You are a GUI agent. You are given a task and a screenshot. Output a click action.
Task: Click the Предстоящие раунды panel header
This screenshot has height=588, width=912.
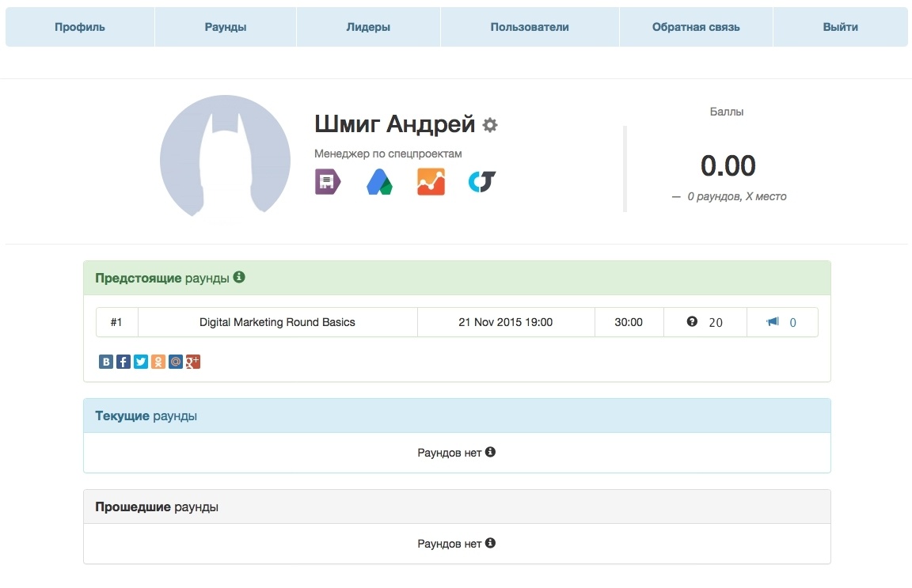(457, 278)
